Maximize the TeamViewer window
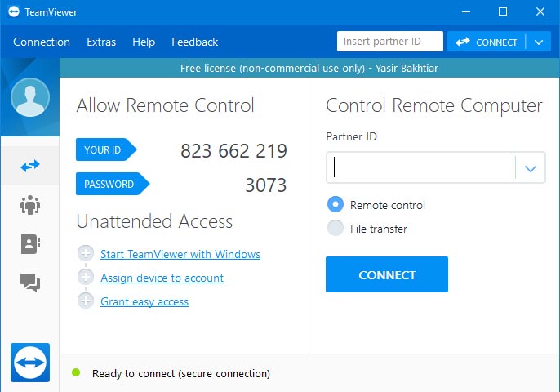 pyautogui.click(x=503, y=11)
